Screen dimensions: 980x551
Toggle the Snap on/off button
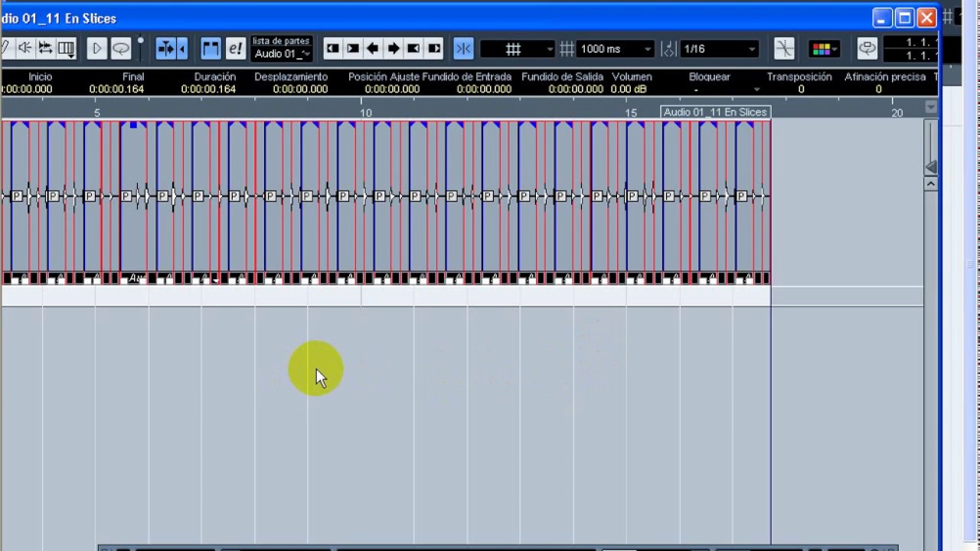463,49
